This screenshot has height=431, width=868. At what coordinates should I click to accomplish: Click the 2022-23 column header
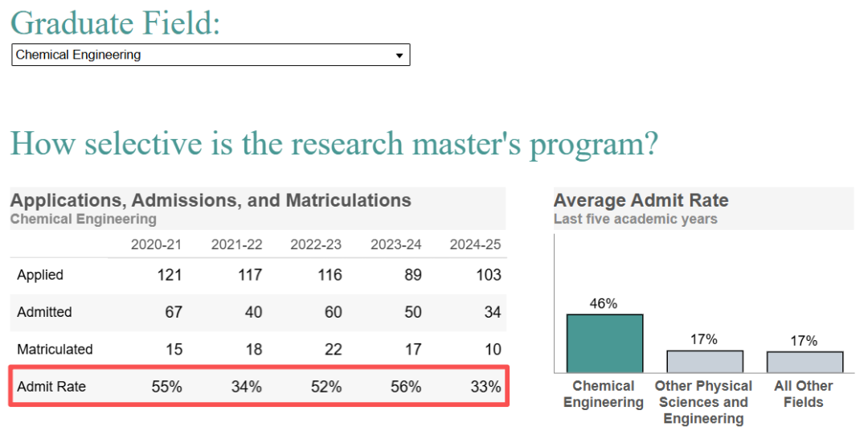(x=316, y=244)
